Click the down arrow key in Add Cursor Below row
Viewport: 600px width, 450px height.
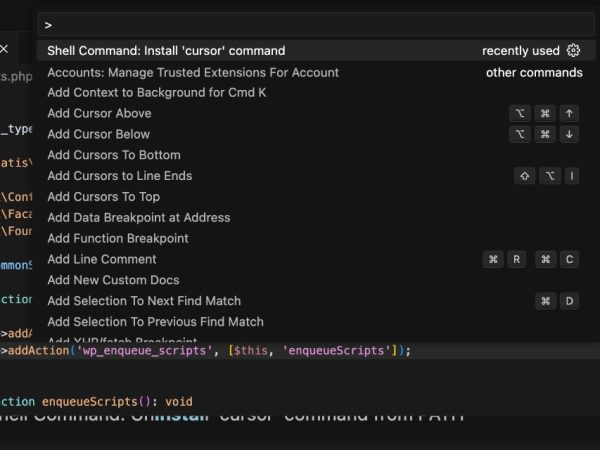[569, 134]
